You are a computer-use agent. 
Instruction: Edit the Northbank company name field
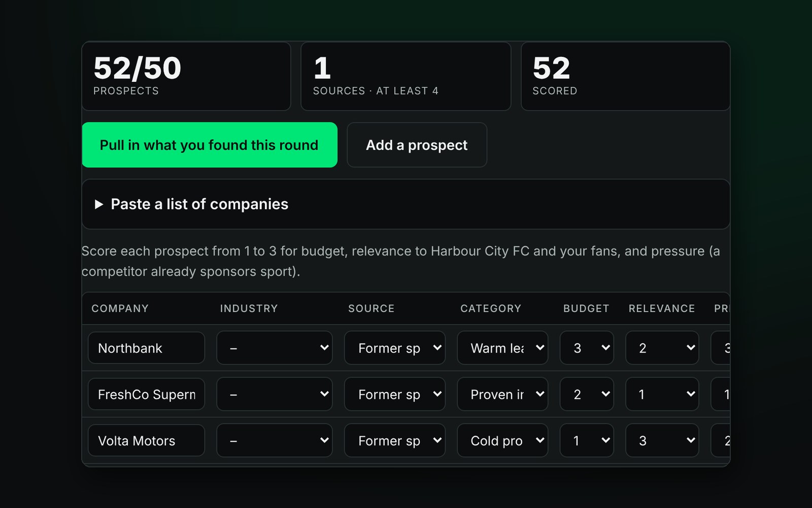[x=146, y=348]
